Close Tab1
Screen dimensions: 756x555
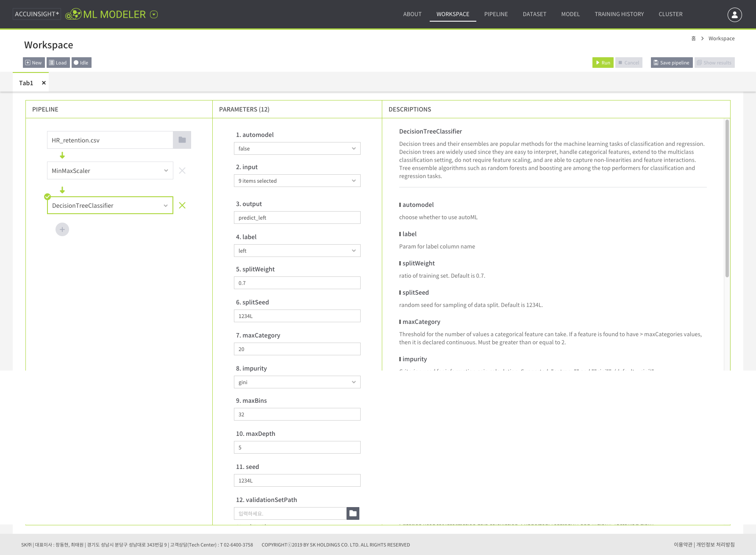(x=44, y=83)
